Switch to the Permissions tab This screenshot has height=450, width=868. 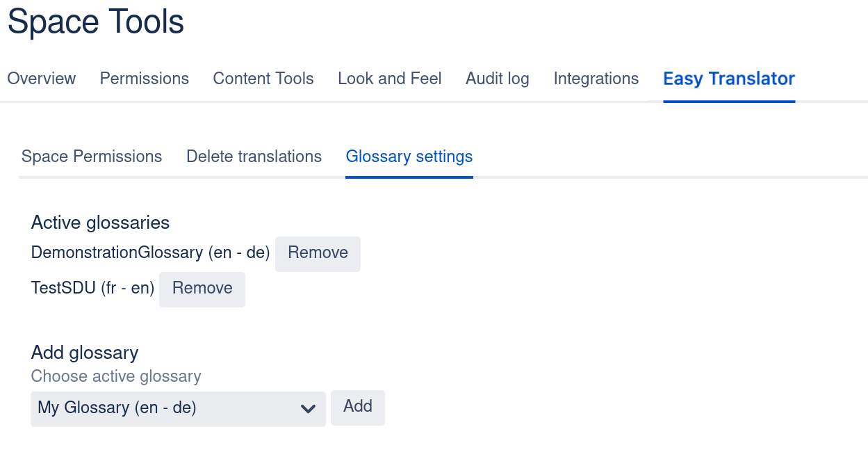click(144, 79)
